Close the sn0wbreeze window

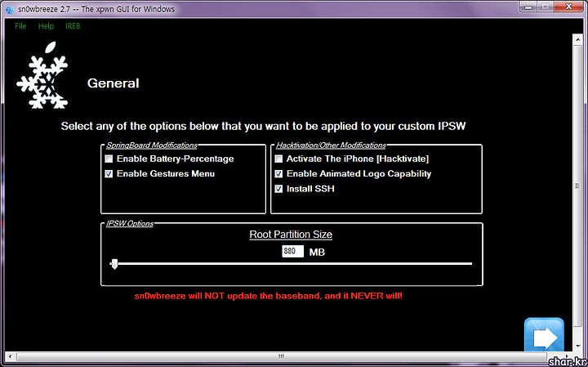(568, 7)
